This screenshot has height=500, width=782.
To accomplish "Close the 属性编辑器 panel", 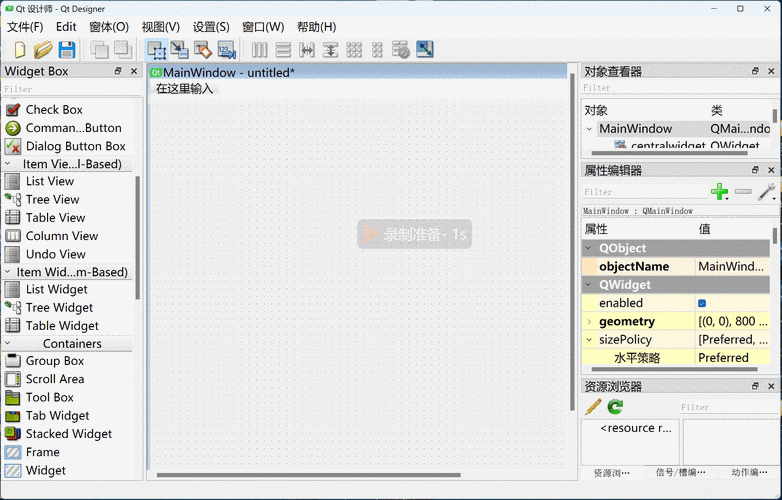I will [x=771, y=170].
